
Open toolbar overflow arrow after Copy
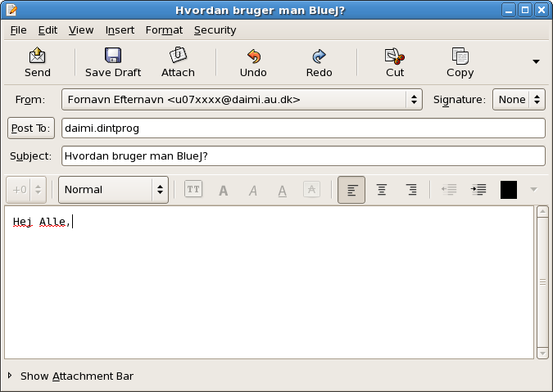coord(536,61)
